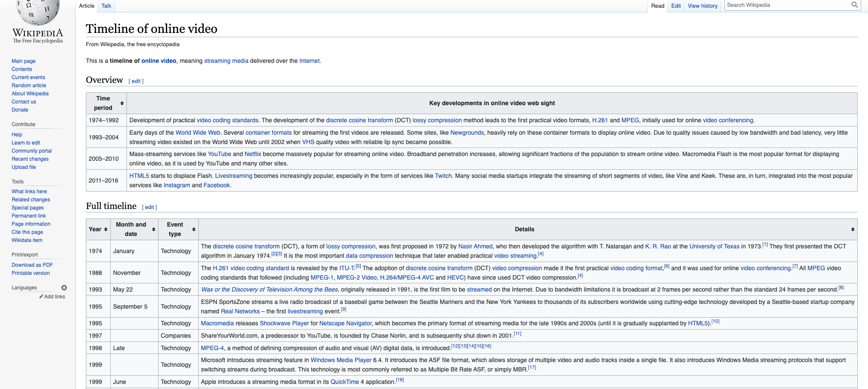
Task: Open the H.261 video coding standard link
Action: (x=251, y=268)
